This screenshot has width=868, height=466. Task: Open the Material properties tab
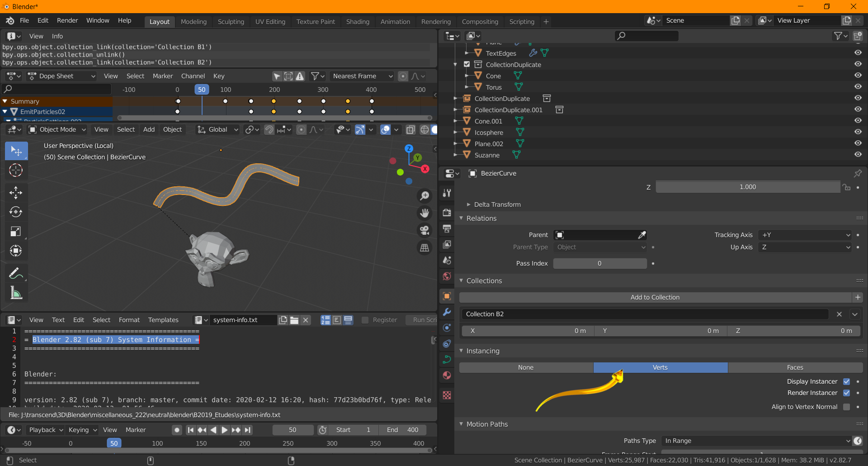[x=447, y=376]
